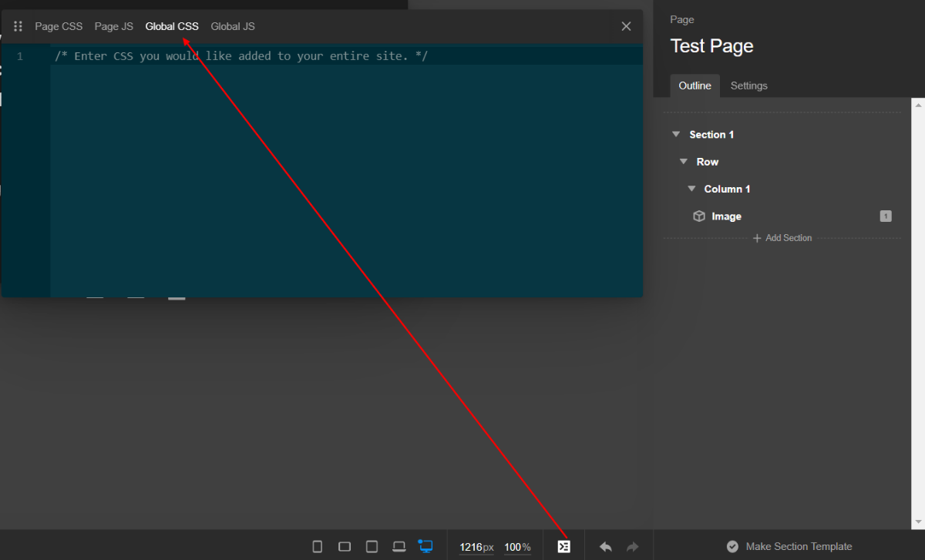Select the mobile phone viewport icon
The width and height of the screenshot is (925, 560).
(317, 547)
